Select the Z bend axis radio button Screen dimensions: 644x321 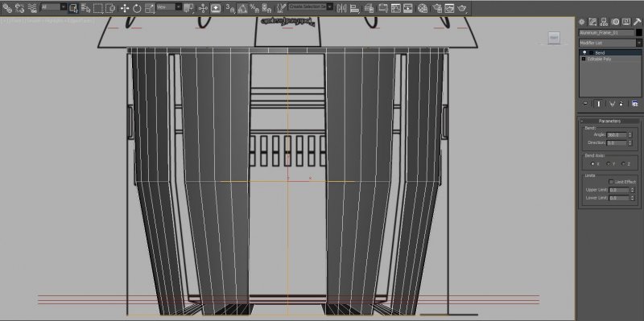tap(623, 164)
